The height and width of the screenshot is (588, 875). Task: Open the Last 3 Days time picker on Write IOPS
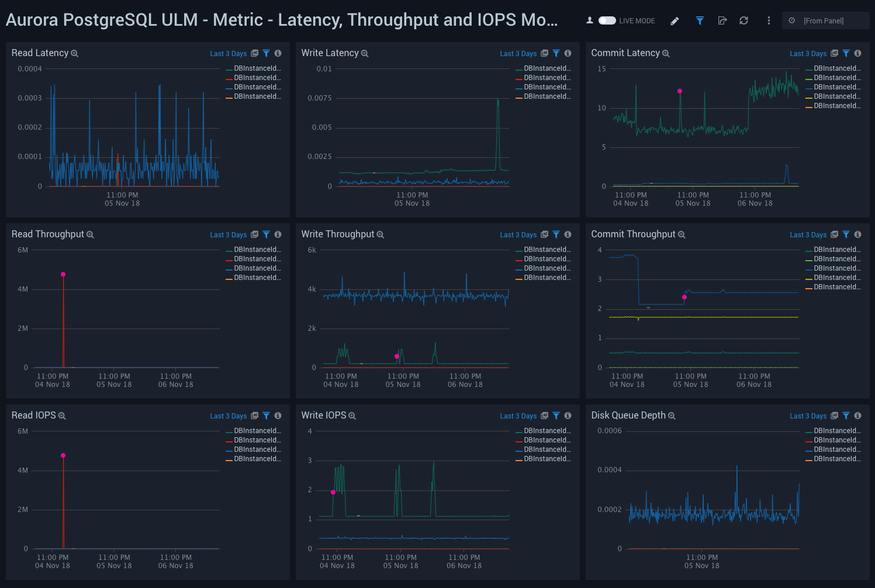[x=518, y=416]
